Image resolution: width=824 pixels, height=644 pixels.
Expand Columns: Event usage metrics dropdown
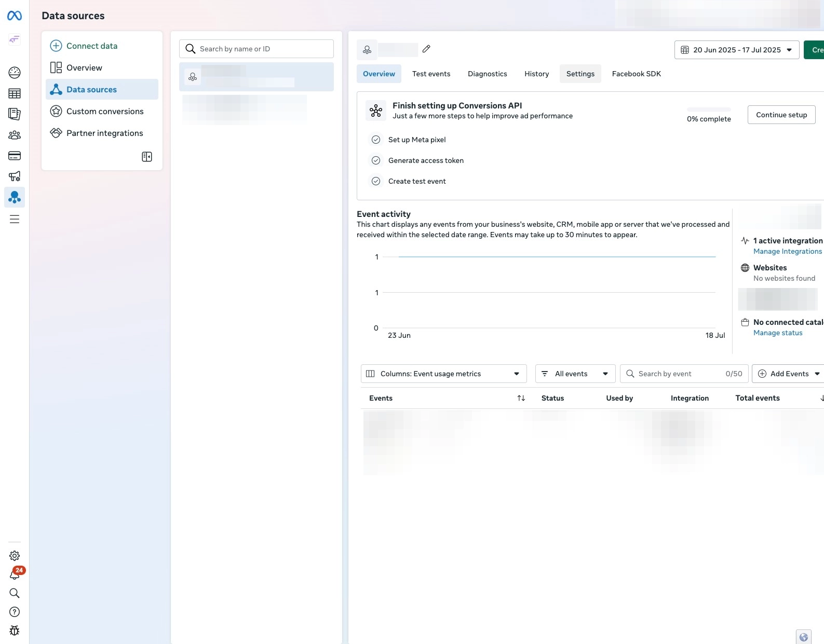443,374
